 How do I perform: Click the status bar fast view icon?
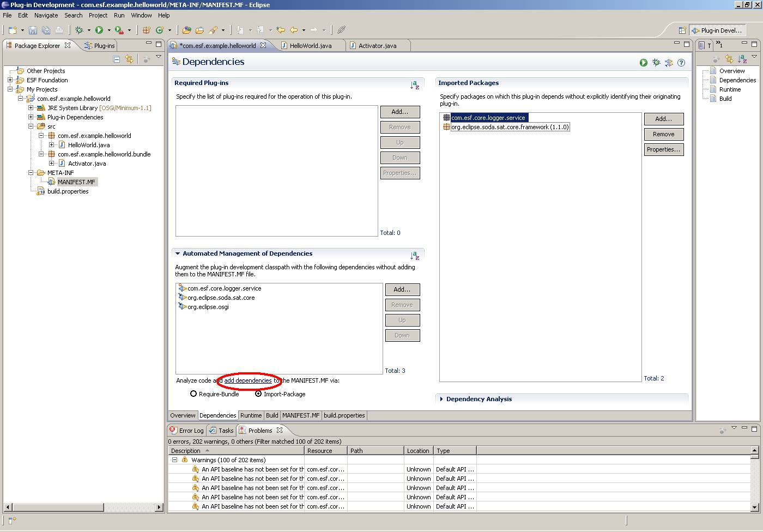[12, 521]
